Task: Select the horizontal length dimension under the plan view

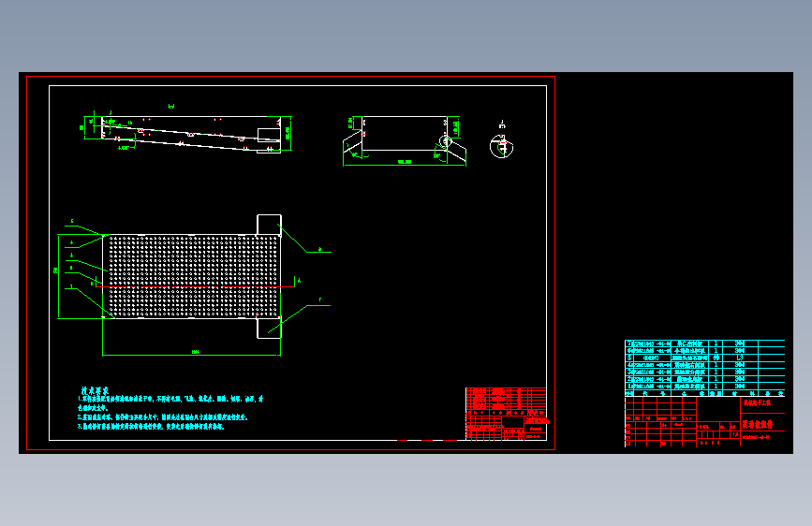Action: click(192, 354)
